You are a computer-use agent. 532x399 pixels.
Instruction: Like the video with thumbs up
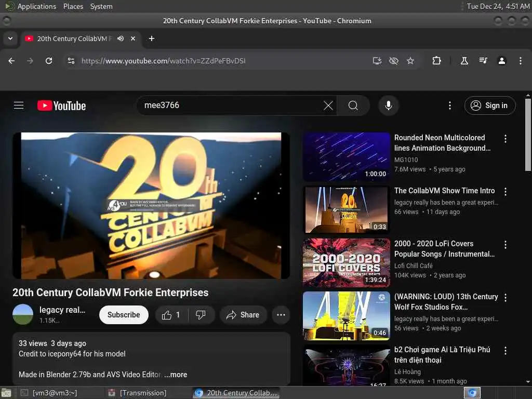[x=171, y=315]
